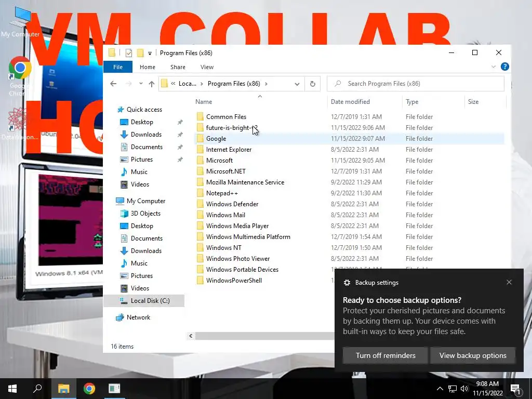The image size is (532, 399).
Task: Select the Windows Portable Devices folder
Action: (242, 270)
